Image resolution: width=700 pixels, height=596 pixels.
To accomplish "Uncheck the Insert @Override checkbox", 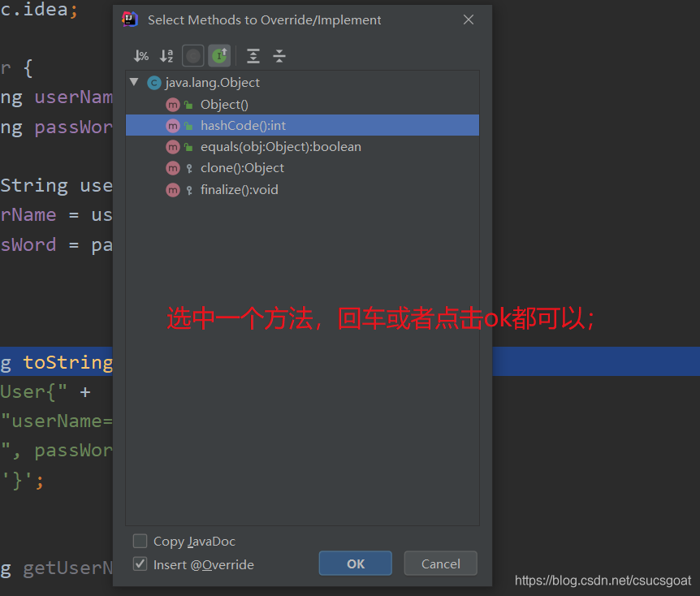I will [140, 564].
